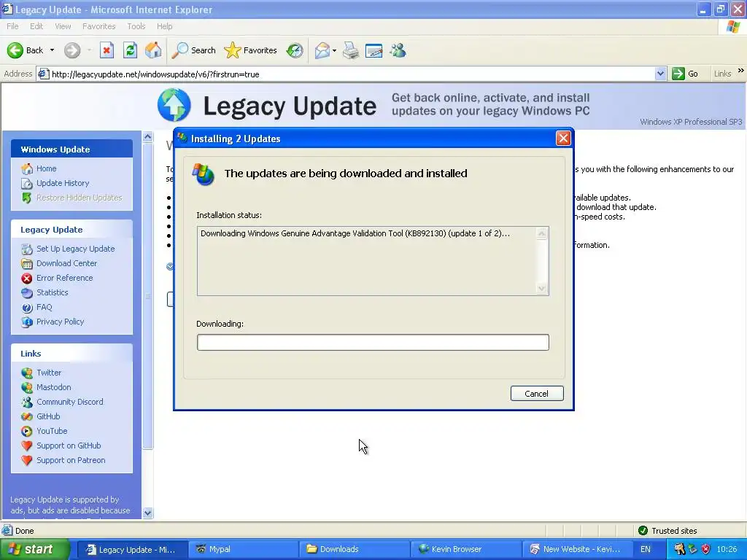Screen dimensions: 747x560
Task: Click the Back arrow icon in IE toolbar
Action: [x=15, y=50]
